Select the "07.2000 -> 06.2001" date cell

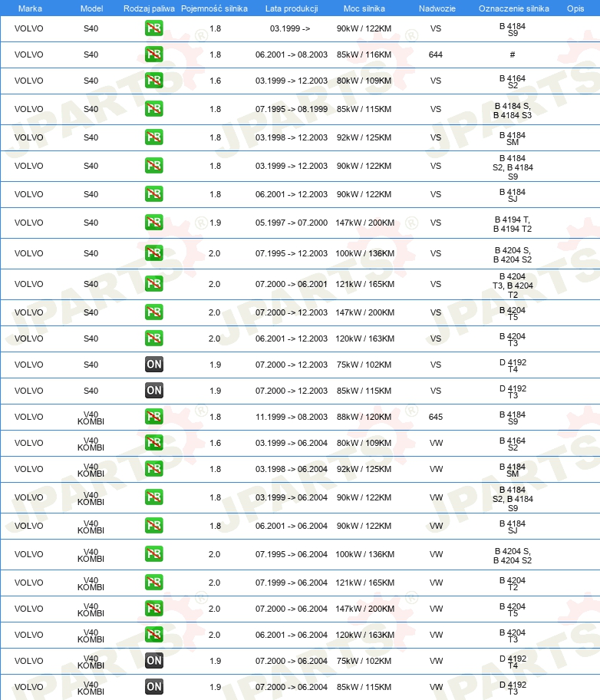pyautogui.click(x=292, y=284)
